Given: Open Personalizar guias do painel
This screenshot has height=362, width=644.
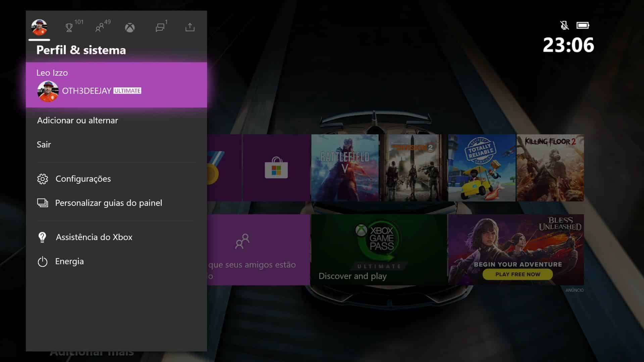Looking at the screenshot, I should pyautogui.click(x=116, y=203).
